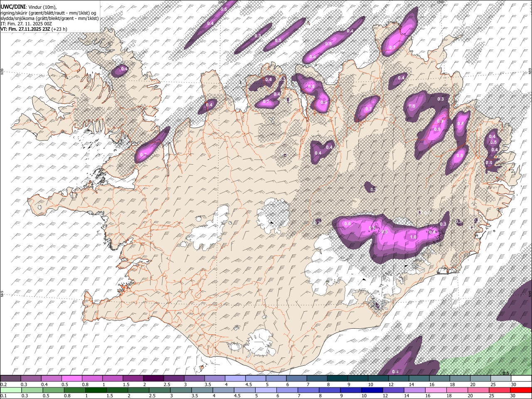This screenshot has height=399, width=532.
Task: Click the 0.2 label in the snow legend
Action: tap(4, 384)
